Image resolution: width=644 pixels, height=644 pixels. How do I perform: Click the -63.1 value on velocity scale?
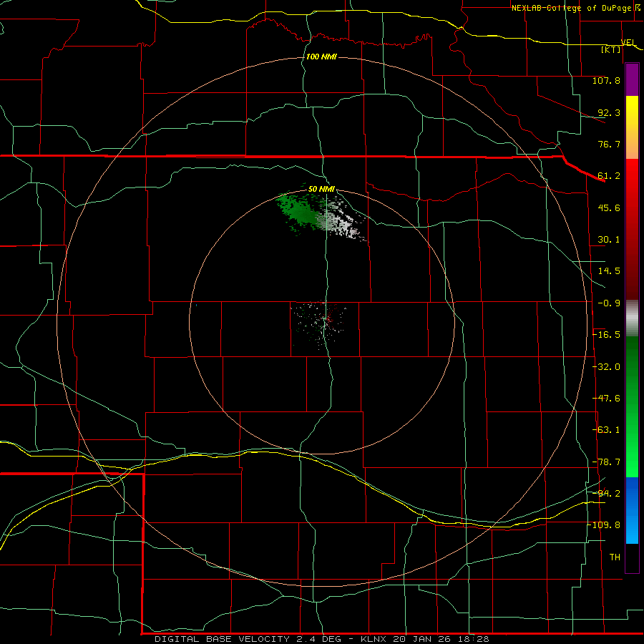coord(606,430)
